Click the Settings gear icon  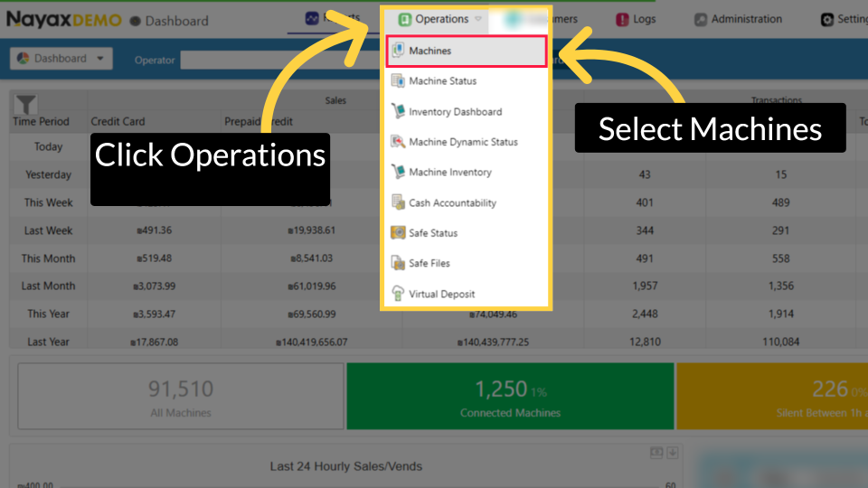point(827,20)
